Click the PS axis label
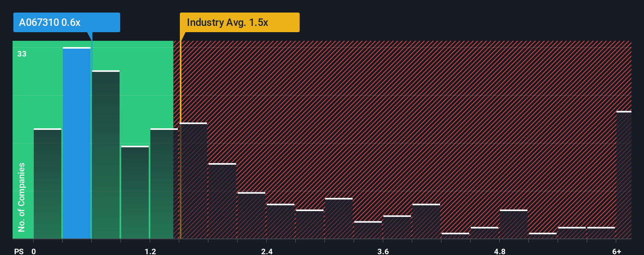 (x=19, y=251)
